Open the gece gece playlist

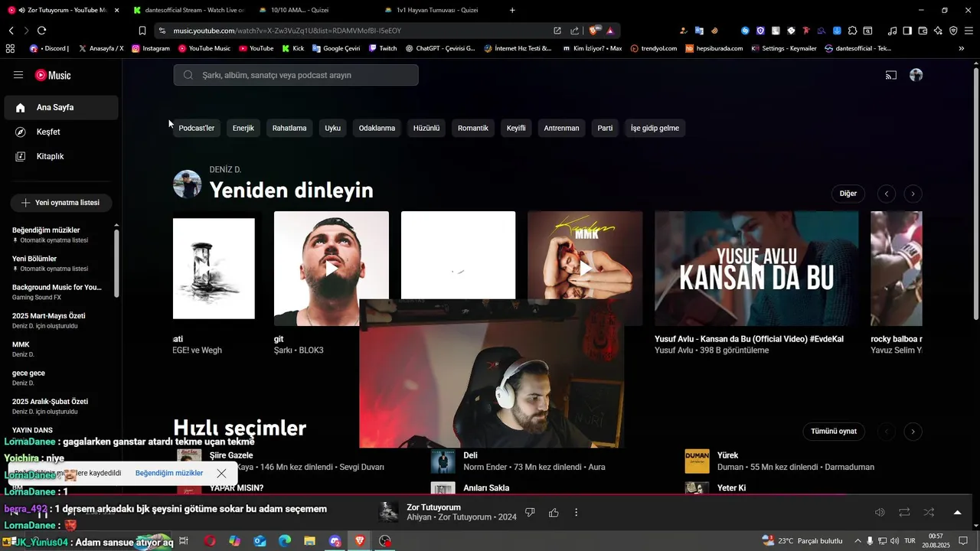pyautogui.click(x=57, y=377)
